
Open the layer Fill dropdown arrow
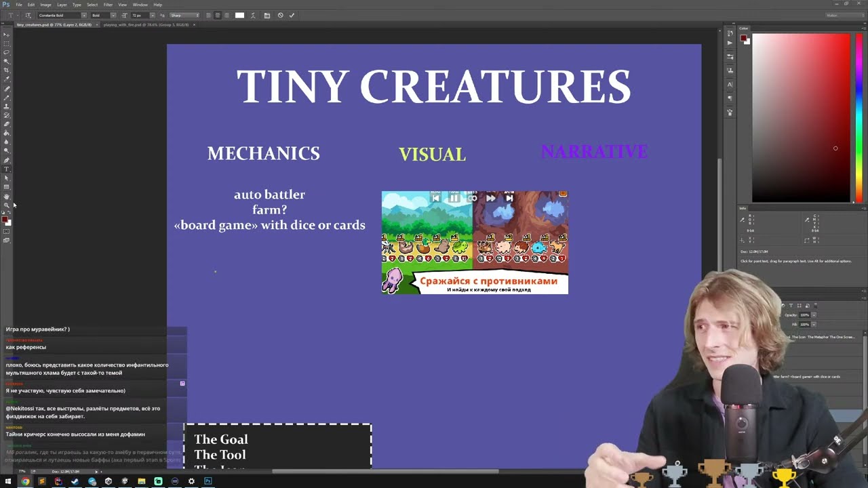(814, 325)
